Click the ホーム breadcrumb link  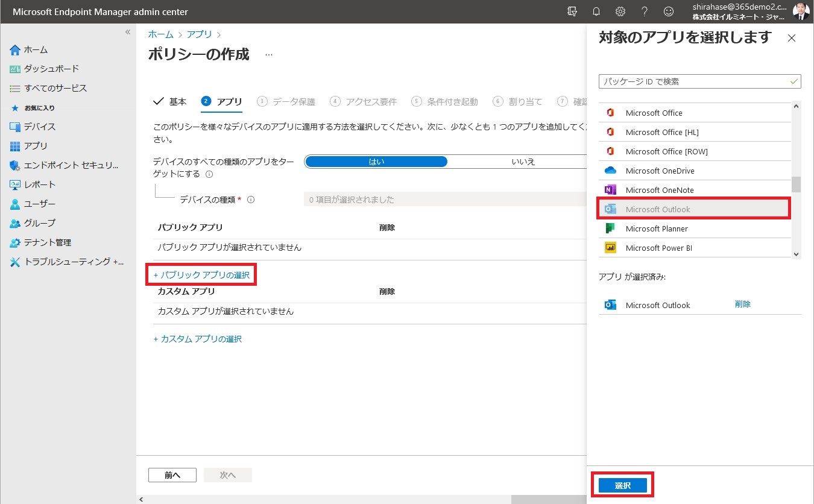pos(161,34)
